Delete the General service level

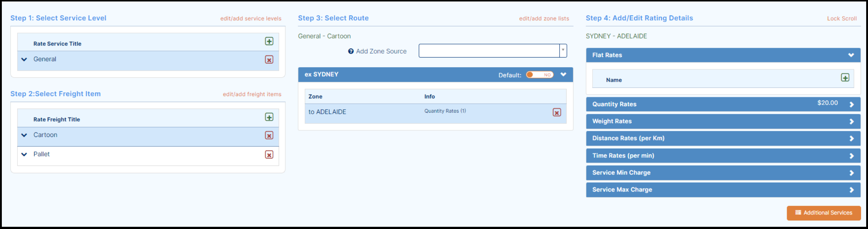pyautogui.click(x=269, y=59)
